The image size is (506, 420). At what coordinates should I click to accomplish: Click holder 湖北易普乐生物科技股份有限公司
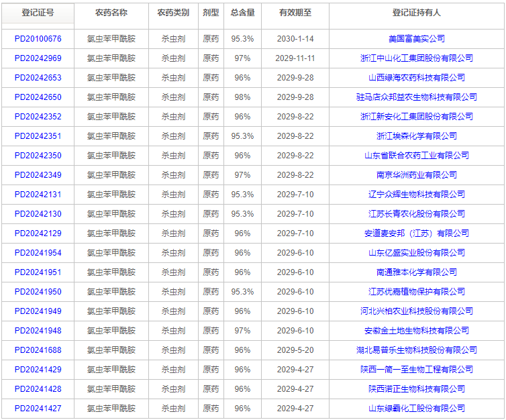coord(417,350)
